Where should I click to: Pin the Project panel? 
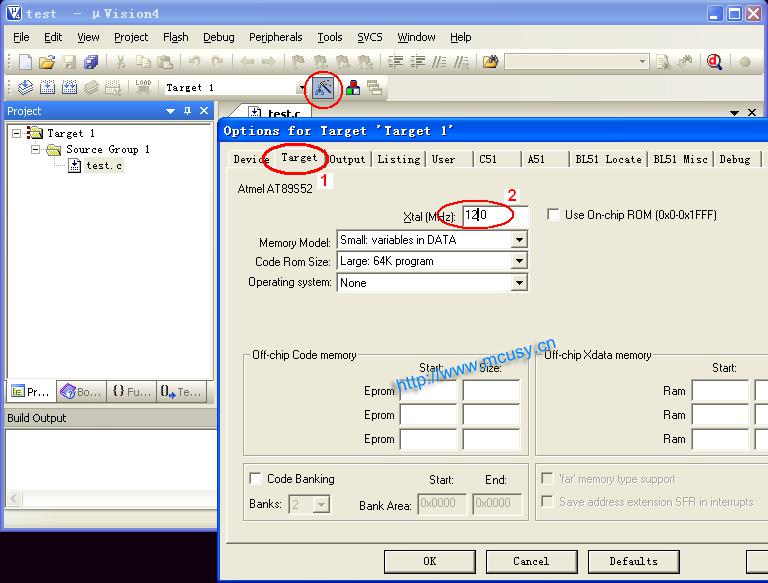click(x=187, y=111)
